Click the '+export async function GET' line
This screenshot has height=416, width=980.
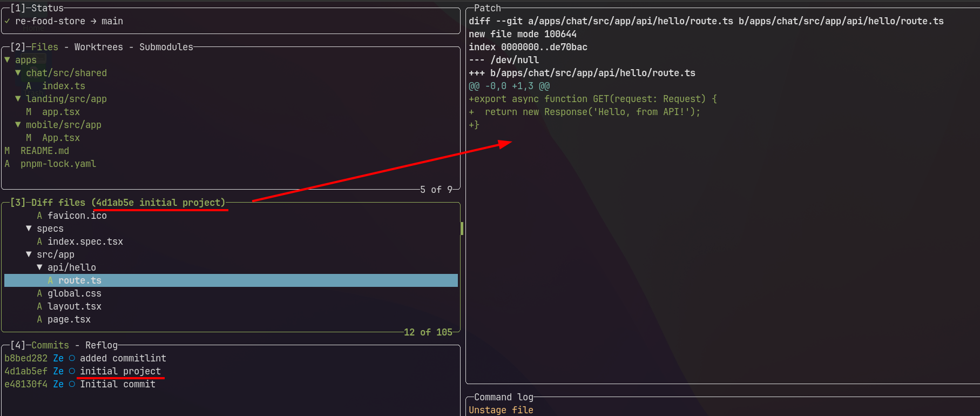[x=593, y=99]
